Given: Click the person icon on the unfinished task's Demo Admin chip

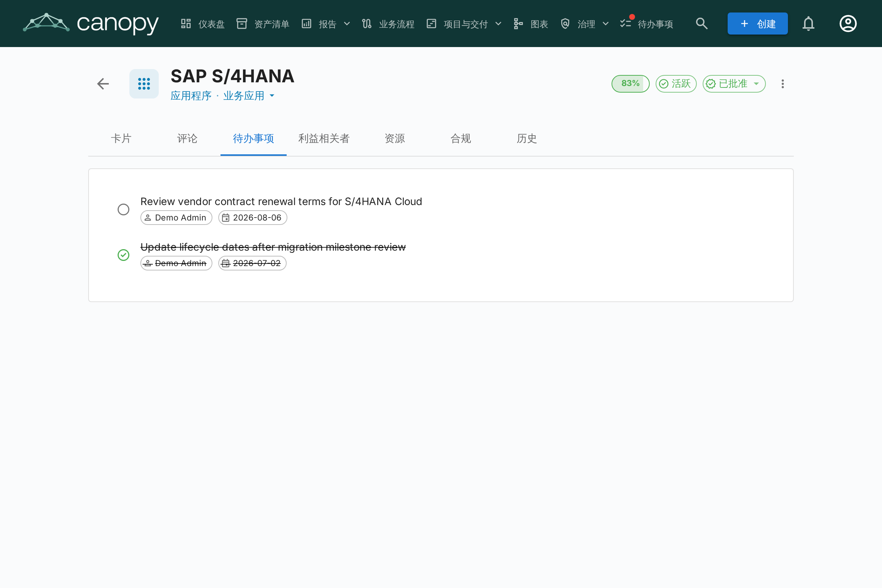Looking at the screenshot, I should tap(148, 218).
